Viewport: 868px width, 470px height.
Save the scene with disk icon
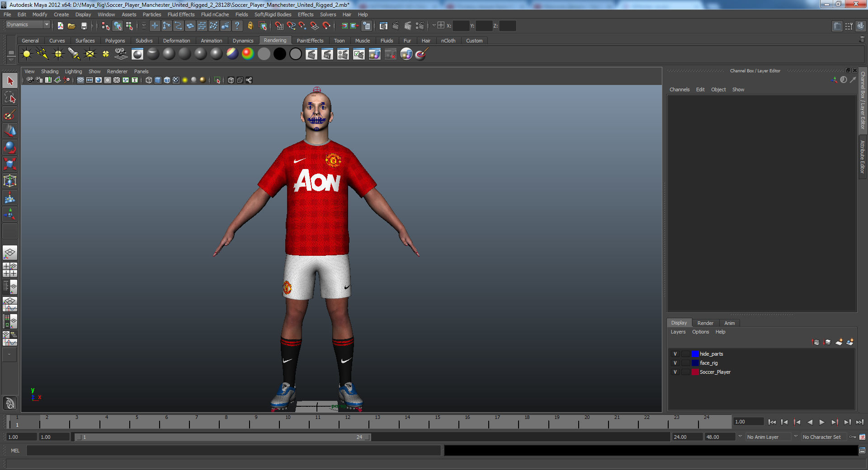[x=84, y=26]
